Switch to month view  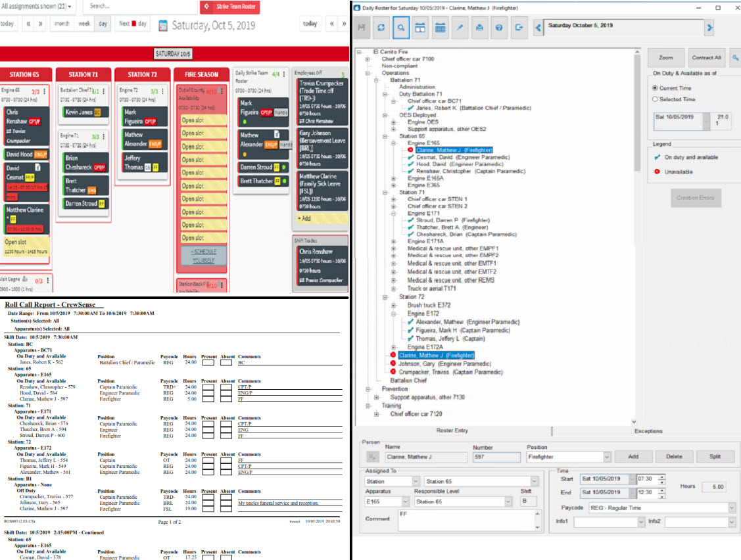coord(62,24)
